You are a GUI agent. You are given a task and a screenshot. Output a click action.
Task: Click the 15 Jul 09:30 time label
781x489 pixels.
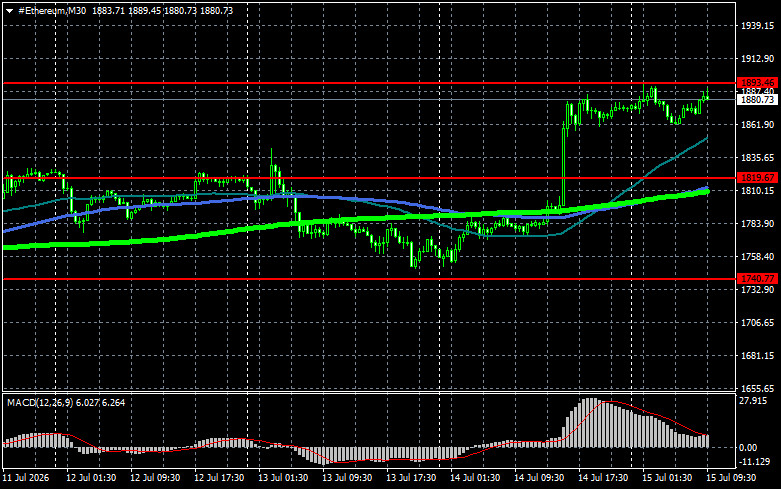pos(731,478)
